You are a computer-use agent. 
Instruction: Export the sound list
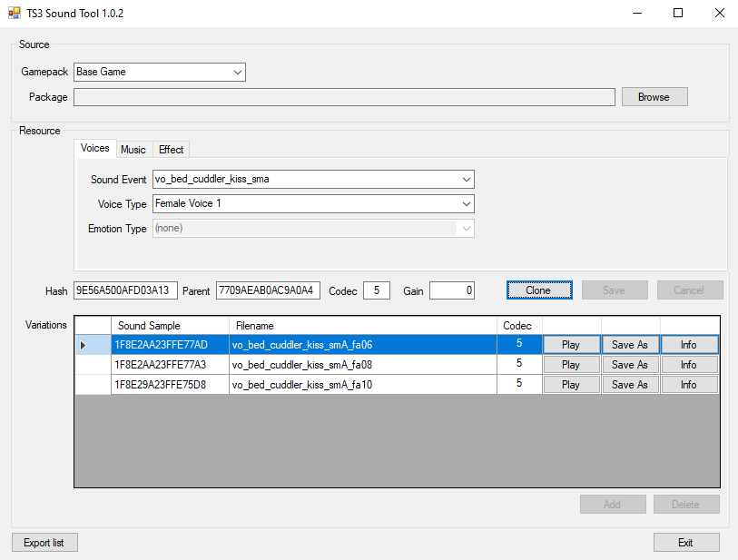(x=44, y=543)
